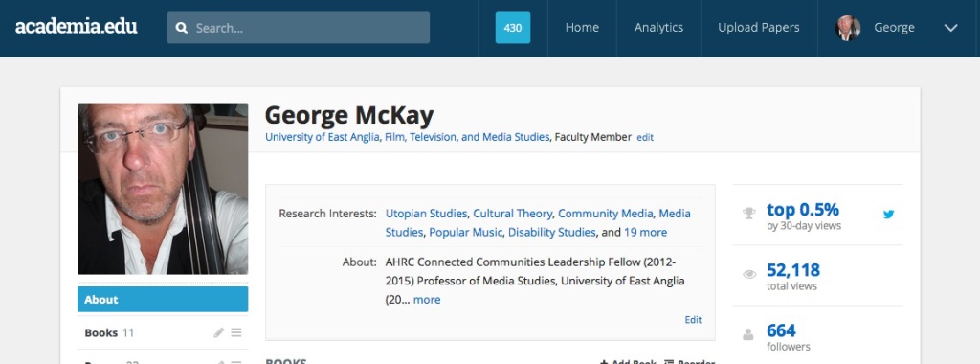Click the George McKay name heading
The width and height of the screenshot is (980, 364).
pos(348,116)
